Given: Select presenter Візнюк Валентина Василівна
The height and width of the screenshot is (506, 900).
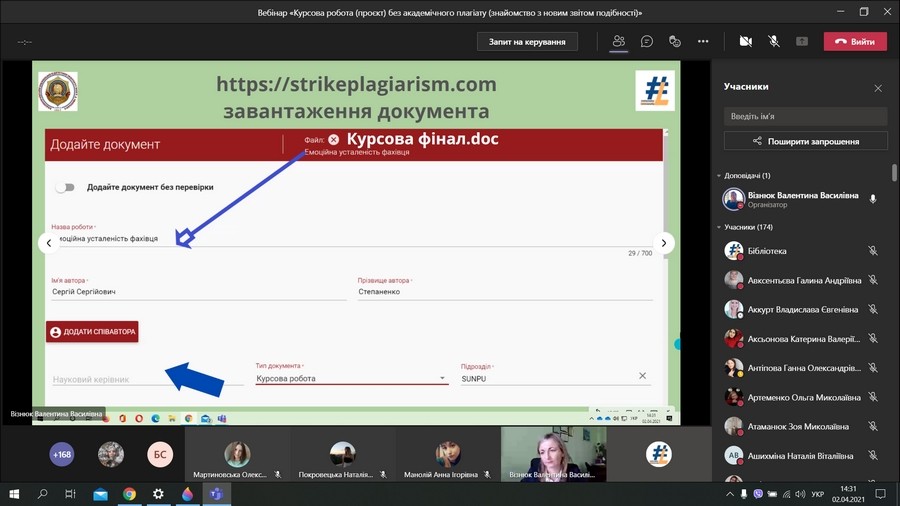Looking at the screenshot, I should (x=801, y=199).
